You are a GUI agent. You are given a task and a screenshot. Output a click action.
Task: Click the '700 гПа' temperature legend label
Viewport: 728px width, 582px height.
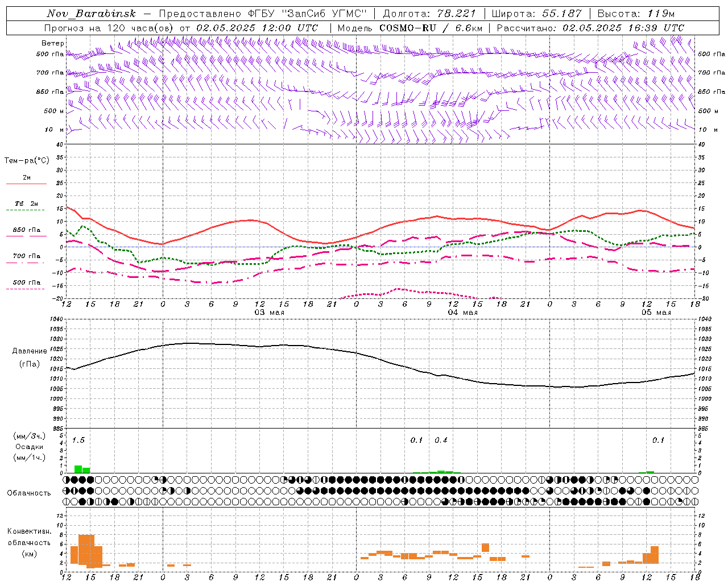click(27, 256)
